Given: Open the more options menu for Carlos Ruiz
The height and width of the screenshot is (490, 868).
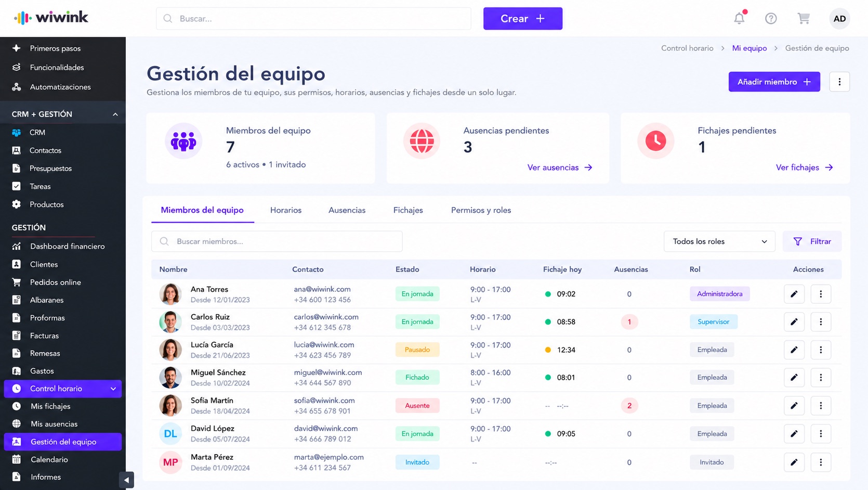Looking at the screenshot, I should [x=821, y=322].
